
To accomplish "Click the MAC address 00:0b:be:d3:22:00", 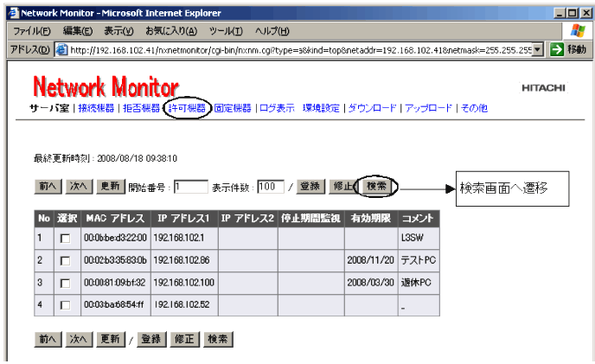I will pyautogui.click(x=115, y=238).
